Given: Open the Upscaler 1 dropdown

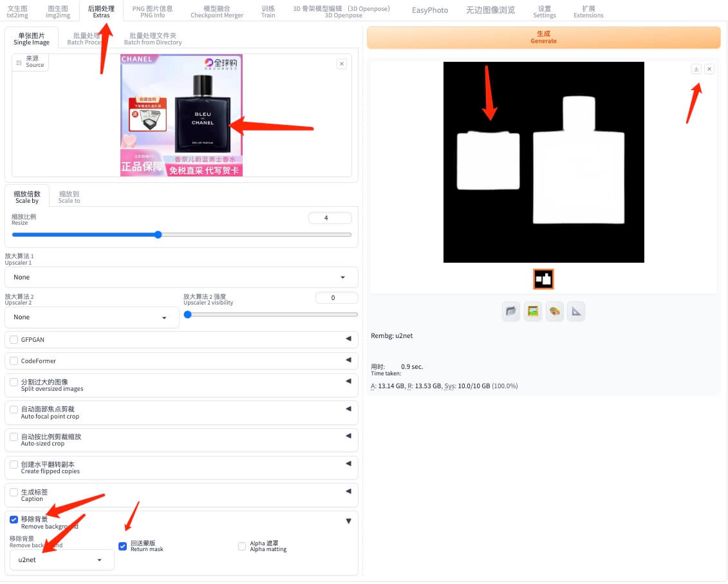Looking at the screenshot, I should tap(181, 278).
